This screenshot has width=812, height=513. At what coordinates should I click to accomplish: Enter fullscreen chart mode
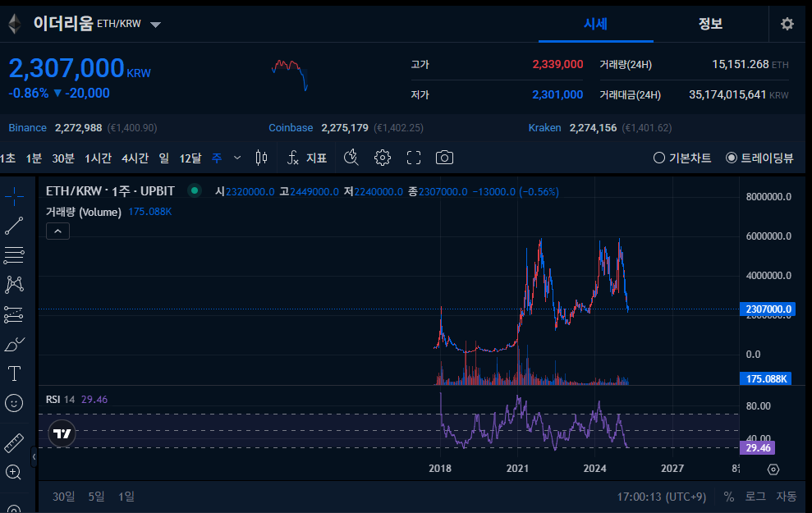tap(414, 158)
